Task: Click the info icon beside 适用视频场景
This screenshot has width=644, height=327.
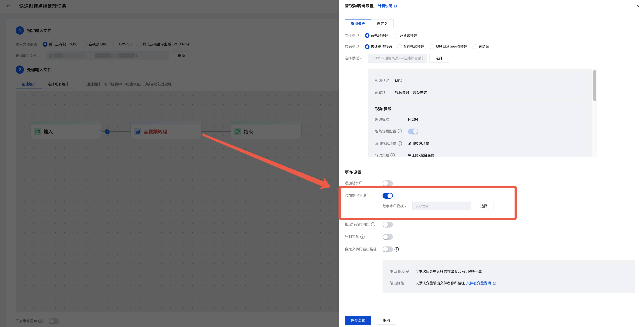Action: pyautogui.click(x=400, y=143)
